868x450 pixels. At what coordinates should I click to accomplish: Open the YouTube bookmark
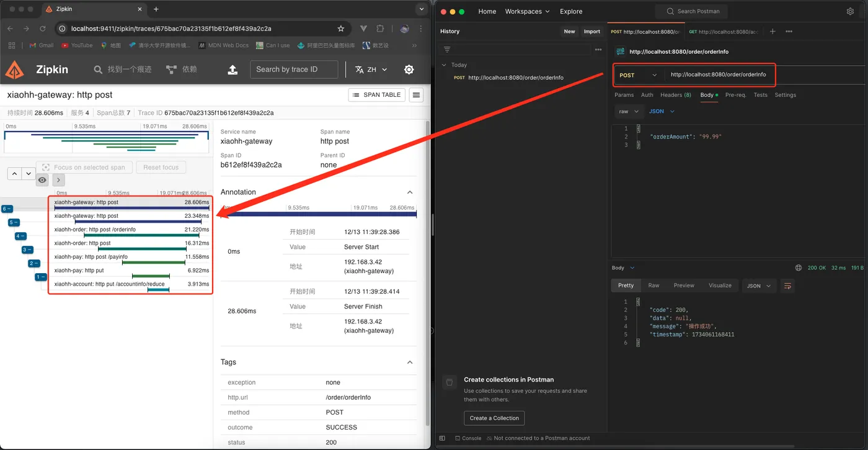(x=77, y=45)
